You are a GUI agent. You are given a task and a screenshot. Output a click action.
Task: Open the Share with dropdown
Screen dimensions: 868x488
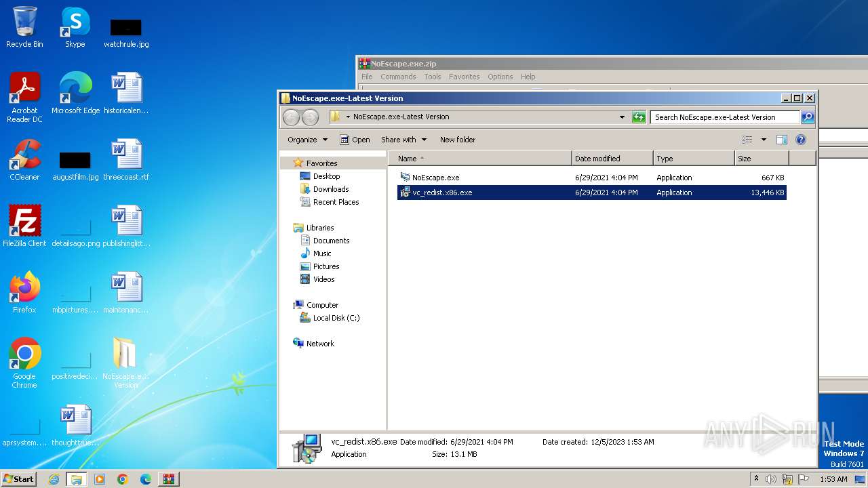403,140
